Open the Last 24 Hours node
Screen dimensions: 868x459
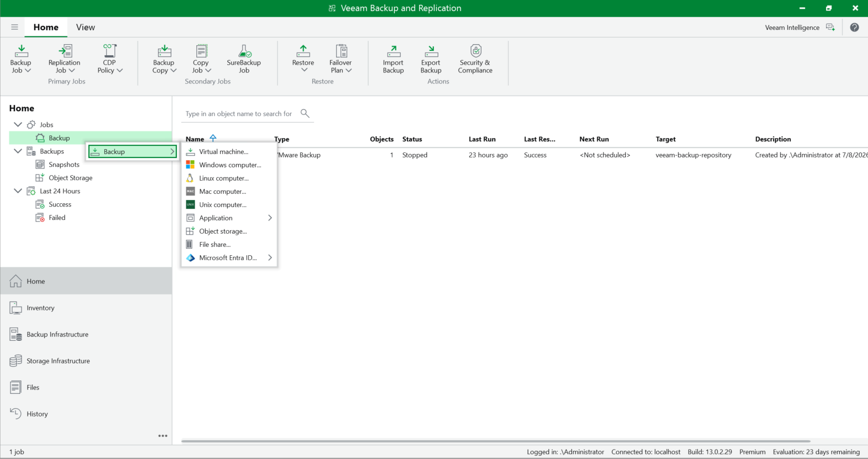[x=60, y=191]
